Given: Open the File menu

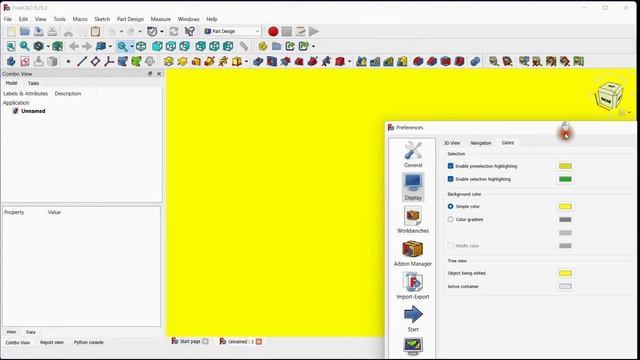Looking at the screenshot, I should tap(8, 19).
